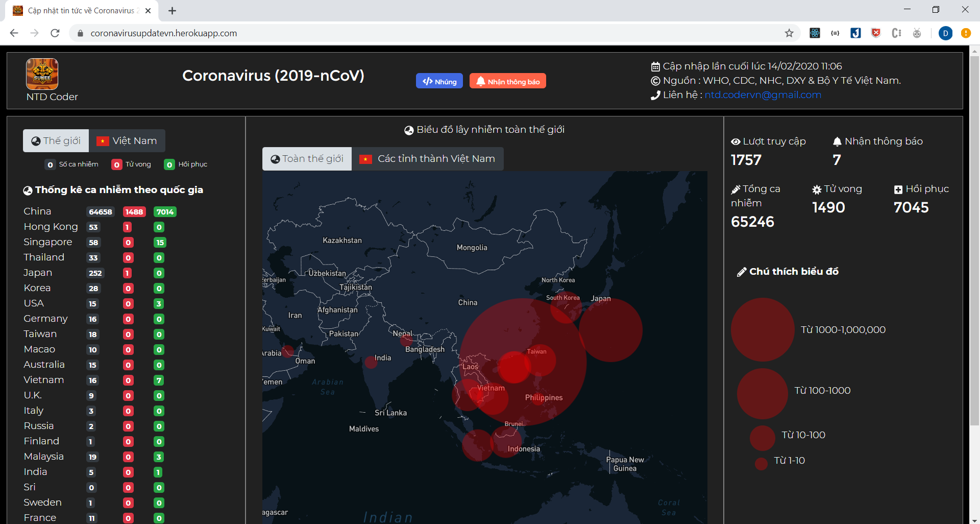Select the Các tỉnh thành Việt Nam map tab
Screen dimensions: 980x524
[x=428, y=159]
